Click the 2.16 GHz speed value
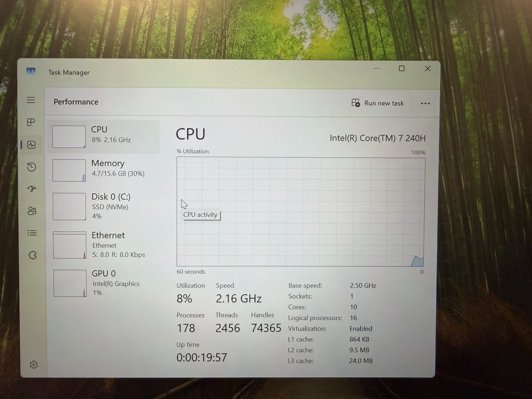The height and width of the screenshot is (399, 532). tap(239, 299)
